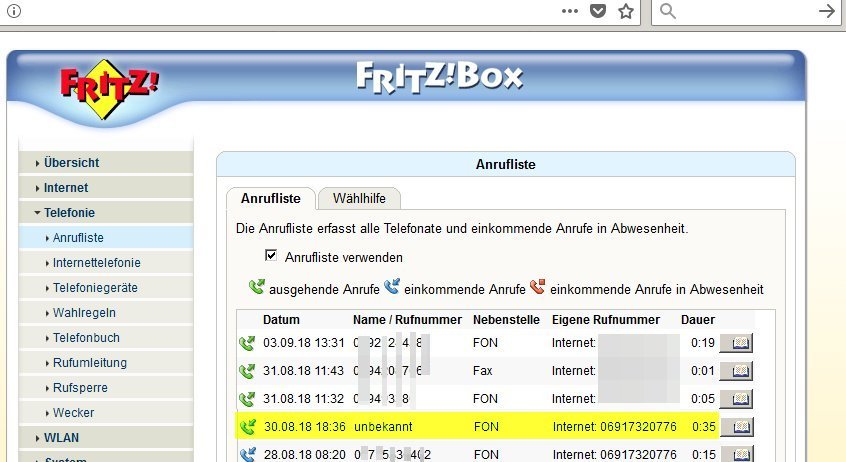
Task: Click the 0:19 duration value
Action: click(x=702, y=343)
